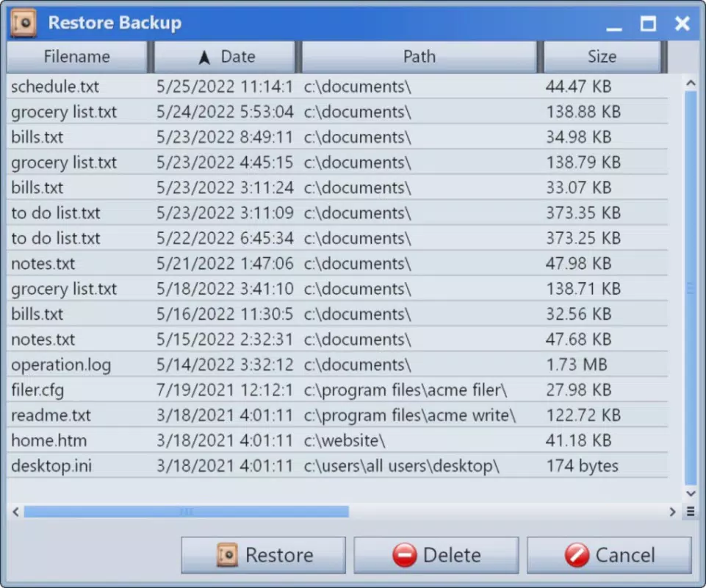
Task: Click the Restore button
Action: (x=264, y=555)
